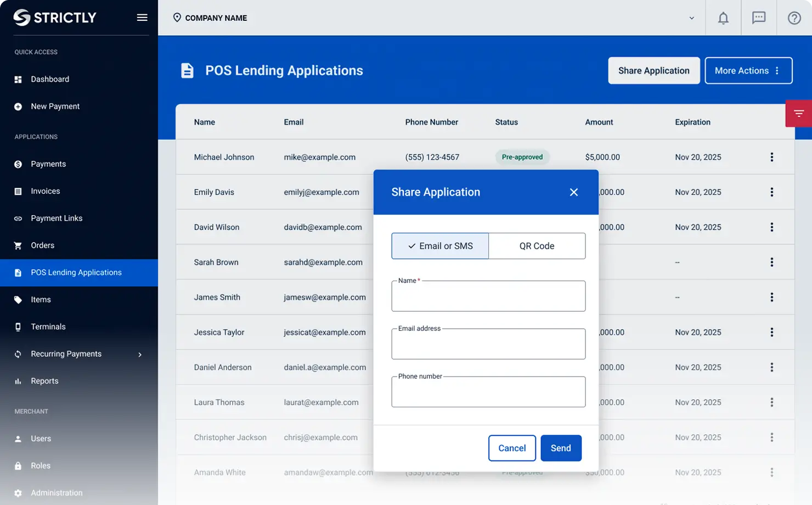
Task: Navigate to Payment Links
Action: pyautogui.click(x=57, y=218)
